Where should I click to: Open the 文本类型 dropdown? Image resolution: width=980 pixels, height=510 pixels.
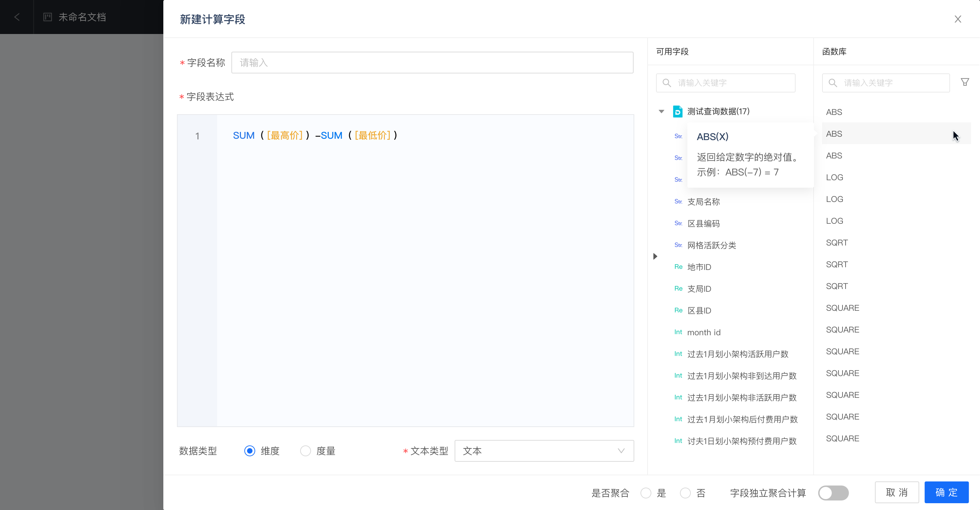(544, 451)
